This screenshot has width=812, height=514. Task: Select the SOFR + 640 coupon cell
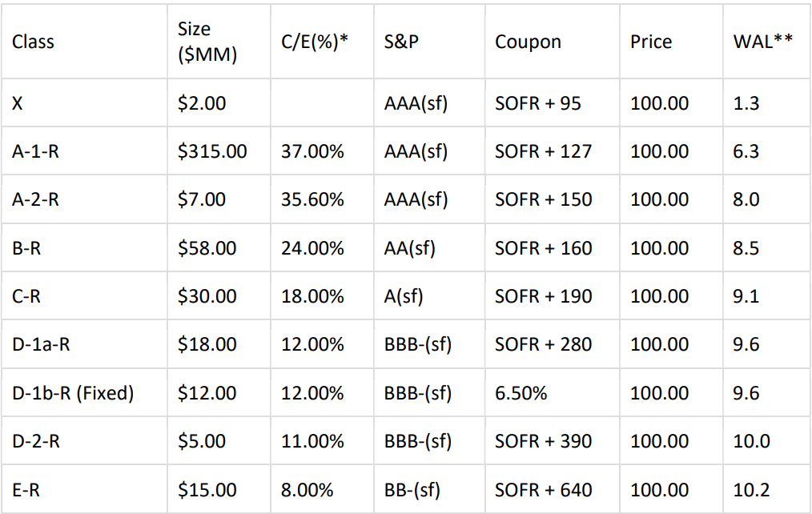coord(543,489)
